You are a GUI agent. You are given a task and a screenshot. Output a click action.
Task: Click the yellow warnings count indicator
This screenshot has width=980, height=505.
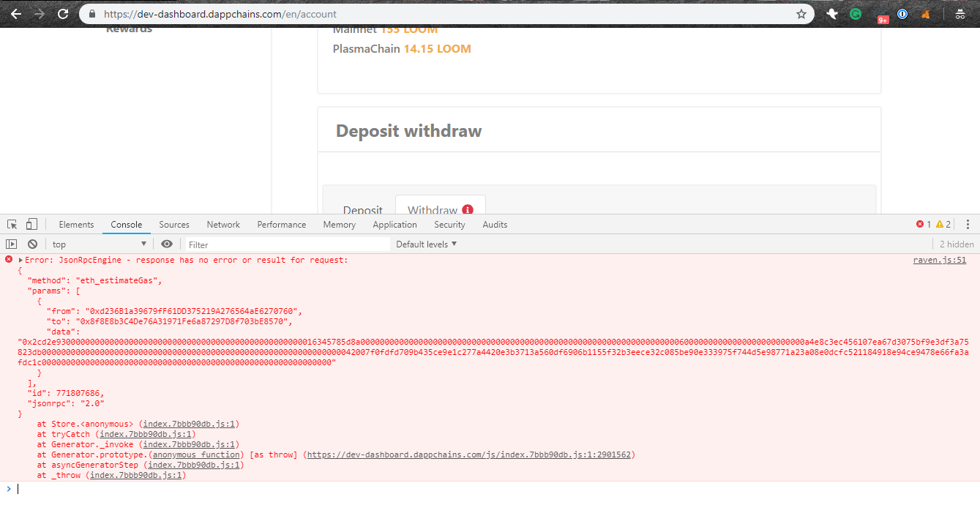(938, 224)
